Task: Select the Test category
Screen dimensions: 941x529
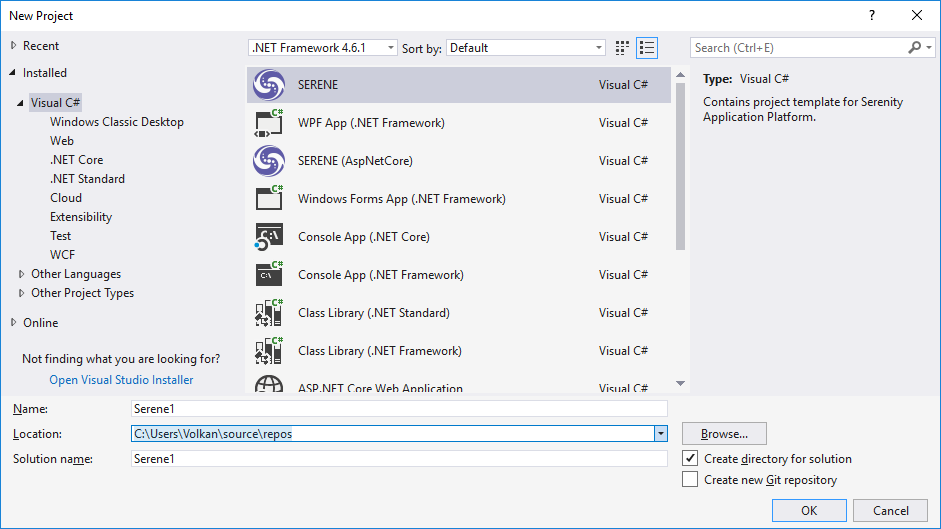Action: click(61, 236)
